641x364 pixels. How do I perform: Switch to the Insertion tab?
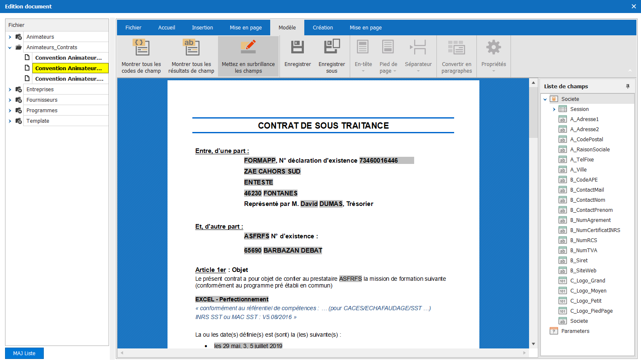202,28
